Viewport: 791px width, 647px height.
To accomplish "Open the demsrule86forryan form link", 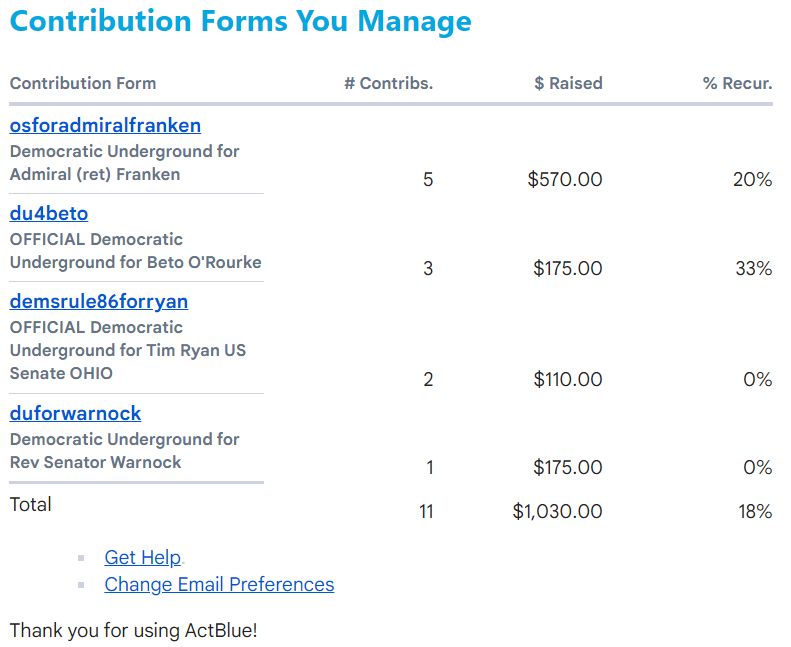I will pyautogui.click(x=99, y=302).
